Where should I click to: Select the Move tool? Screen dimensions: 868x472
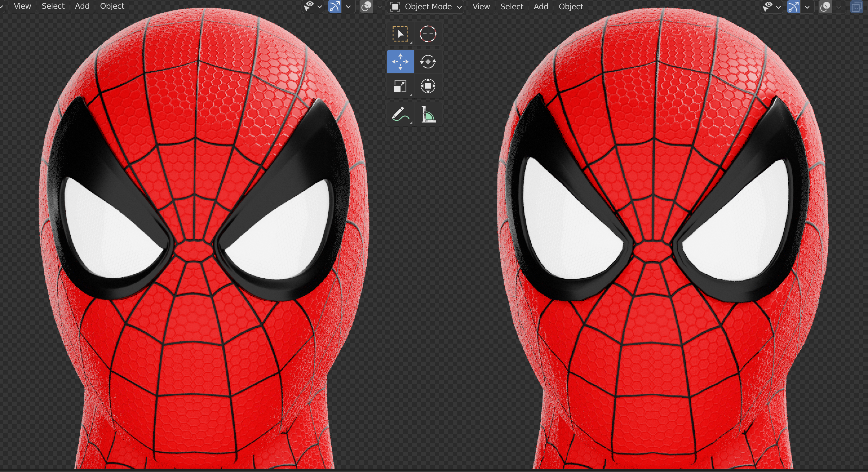coord(400,62)
